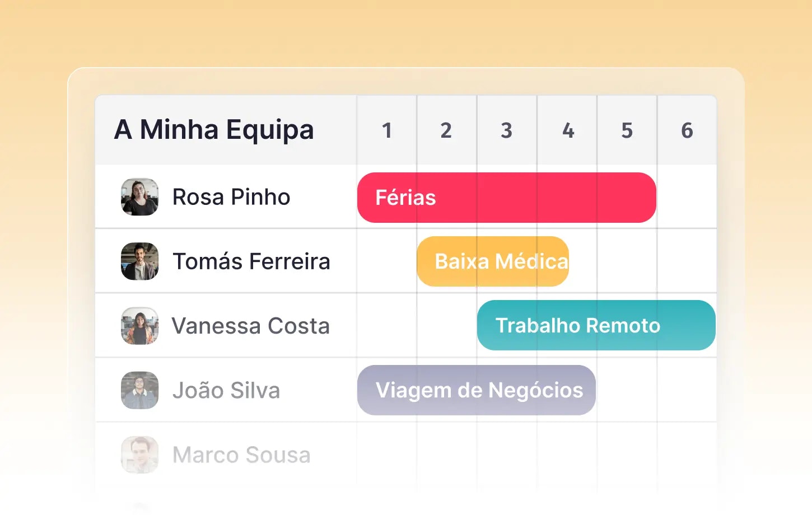Select day 4 column header
The height and width of the screenshot is (515, 812).
567,130
